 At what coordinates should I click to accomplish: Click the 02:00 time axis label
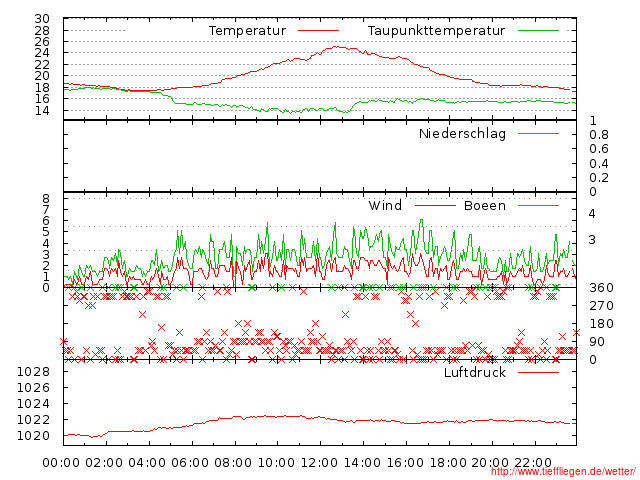pos(104,463)
